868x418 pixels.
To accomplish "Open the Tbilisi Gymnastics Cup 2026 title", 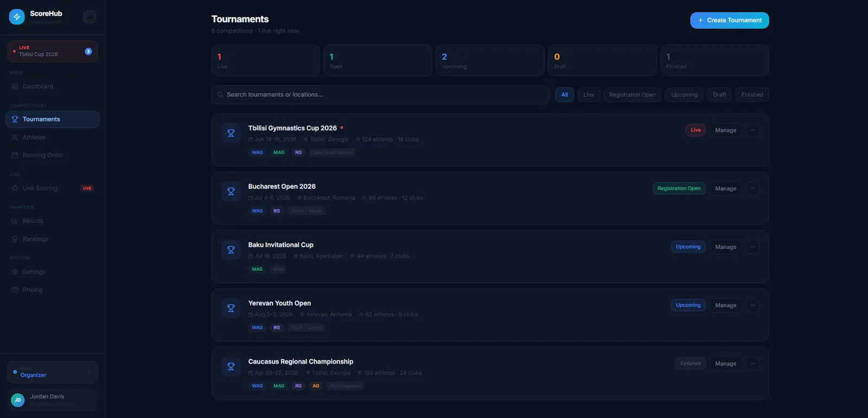I will [292, 128].
